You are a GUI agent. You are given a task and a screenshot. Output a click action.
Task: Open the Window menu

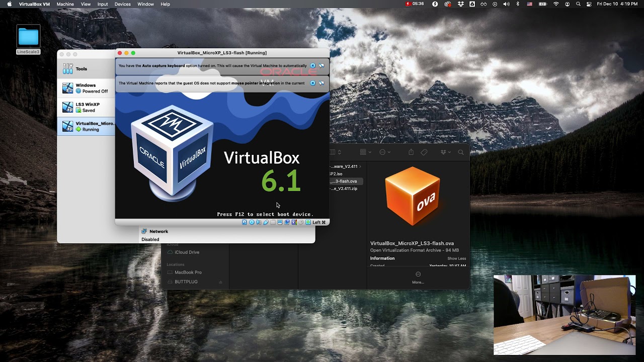coord(145,4)
